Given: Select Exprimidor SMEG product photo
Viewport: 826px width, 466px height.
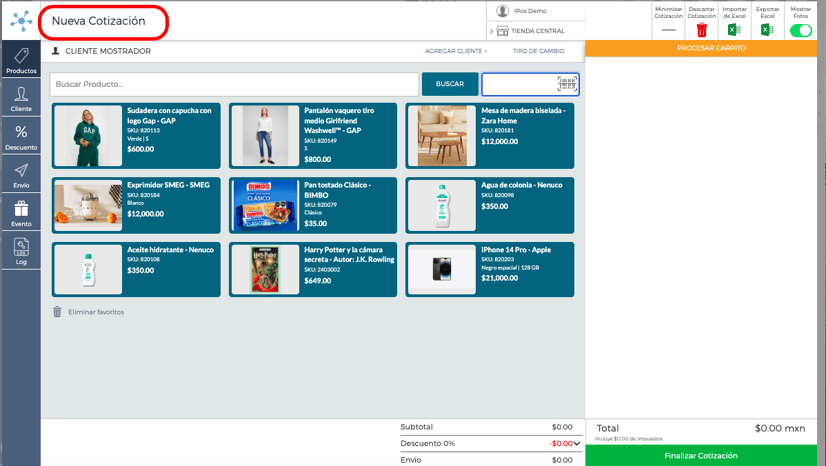Looking at the screenshot, I should pos(88,205).
